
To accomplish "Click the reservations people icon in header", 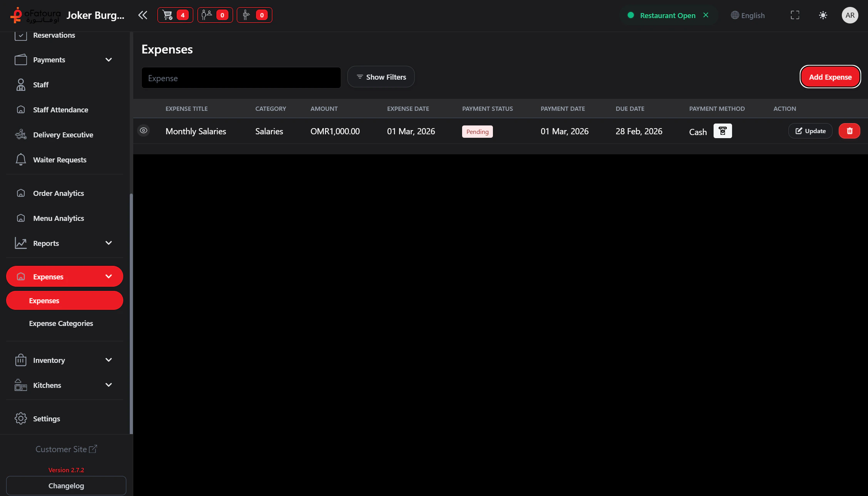I will click(214, 15).
